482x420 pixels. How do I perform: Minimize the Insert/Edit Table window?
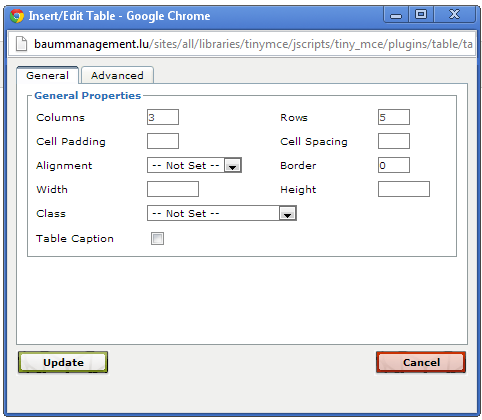(396, 15)
